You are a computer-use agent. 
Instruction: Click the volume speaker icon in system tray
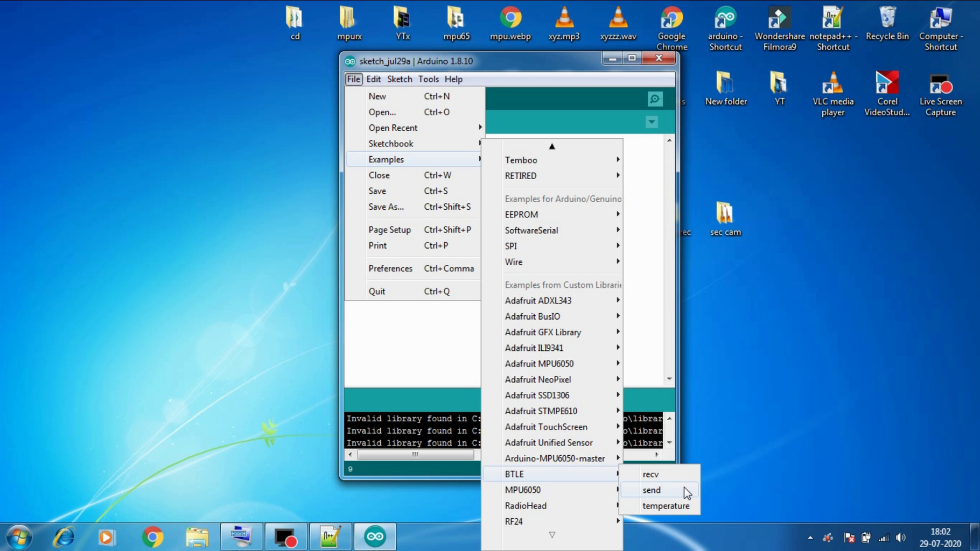click(900, 538)
